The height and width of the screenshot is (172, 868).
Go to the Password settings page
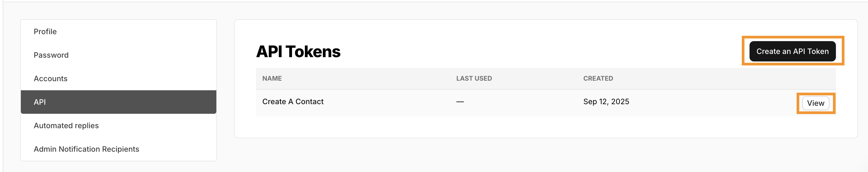pyautogui.click(x=51, y=55)
